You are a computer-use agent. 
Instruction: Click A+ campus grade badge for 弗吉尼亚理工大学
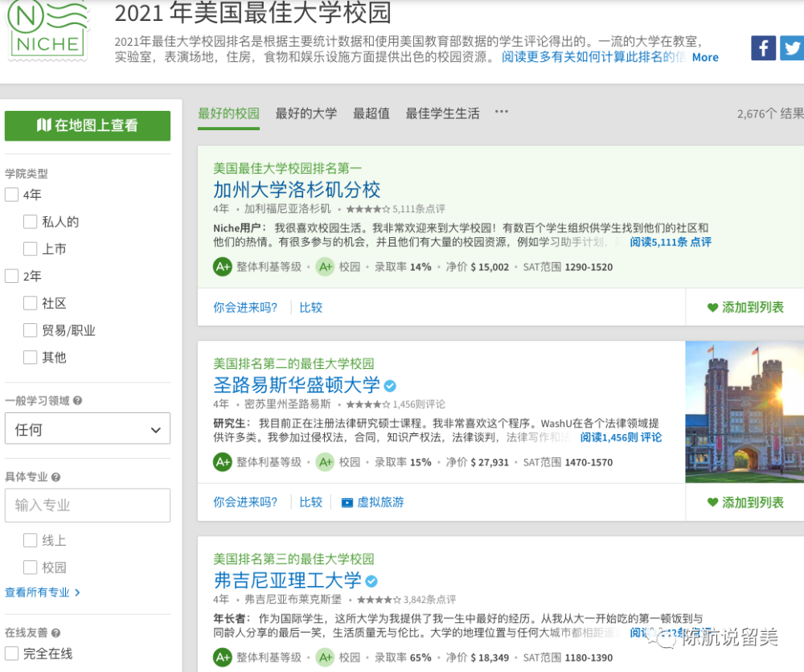click(x=325, y=658)
